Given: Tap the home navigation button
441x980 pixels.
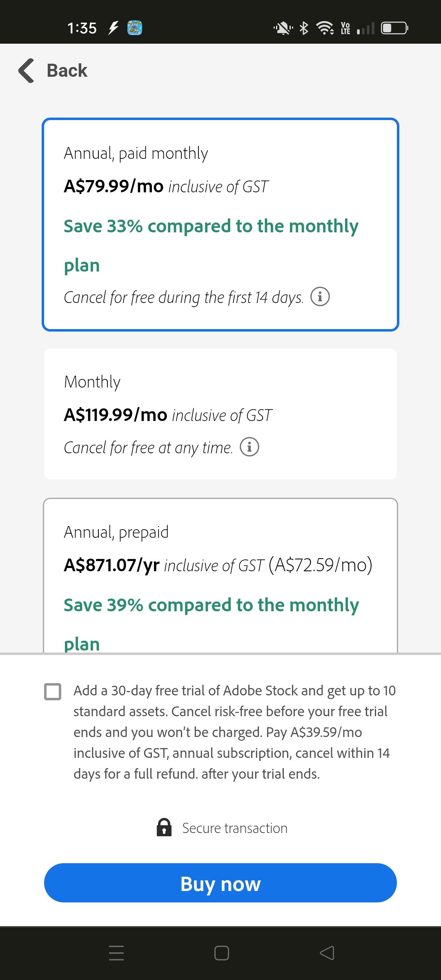Looking at the screenshot, I should click(x=220, y=953).
